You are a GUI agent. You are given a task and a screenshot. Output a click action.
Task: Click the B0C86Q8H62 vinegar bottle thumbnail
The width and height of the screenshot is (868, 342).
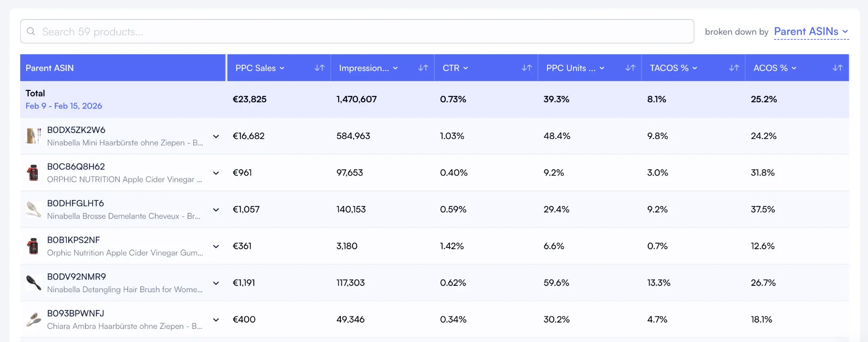point(33,172)
